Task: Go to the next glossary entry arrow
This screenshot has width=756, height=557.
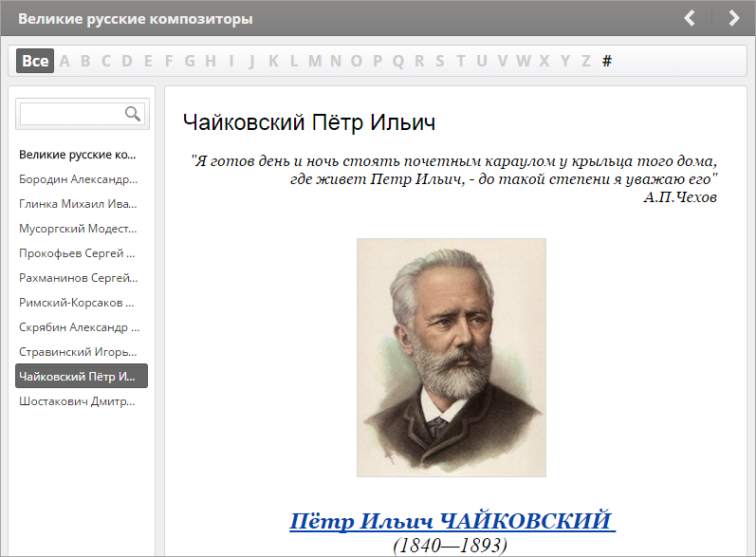Action: (734, 18)
